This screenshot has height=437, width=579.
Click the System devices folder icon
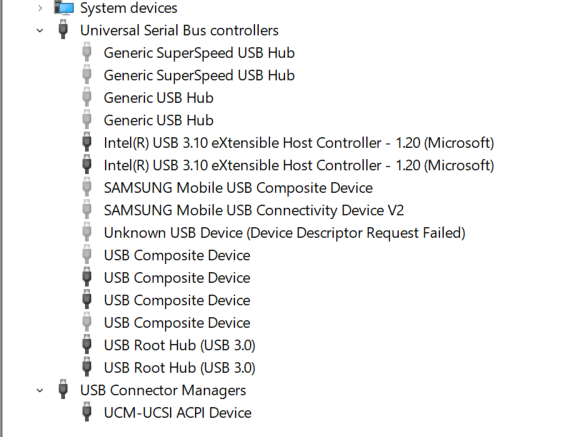(64, 7)
